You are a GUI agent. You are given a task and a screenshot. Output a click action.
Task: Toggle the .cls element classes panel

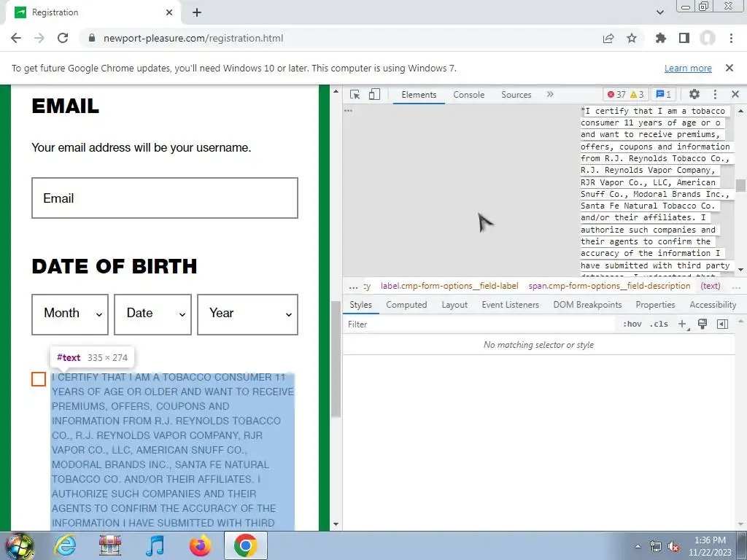click(659, 324)
